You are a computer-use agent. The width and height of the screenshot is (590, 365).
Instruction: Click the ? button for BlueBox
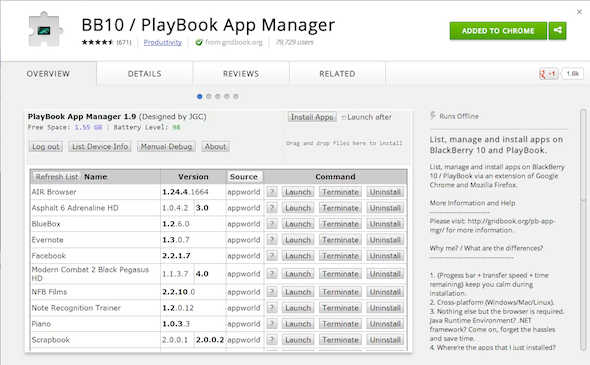click(x=272, y=224)
